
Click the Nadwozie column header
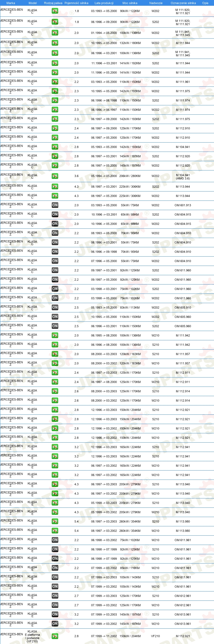[156, 3]
